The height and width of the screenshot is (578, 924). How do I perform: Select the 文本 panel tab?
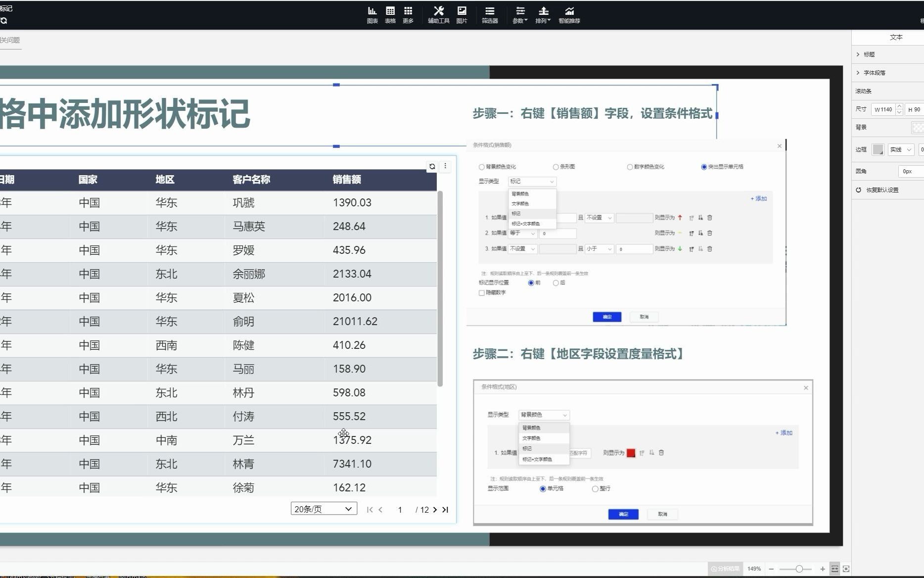(x=896, y=37)
